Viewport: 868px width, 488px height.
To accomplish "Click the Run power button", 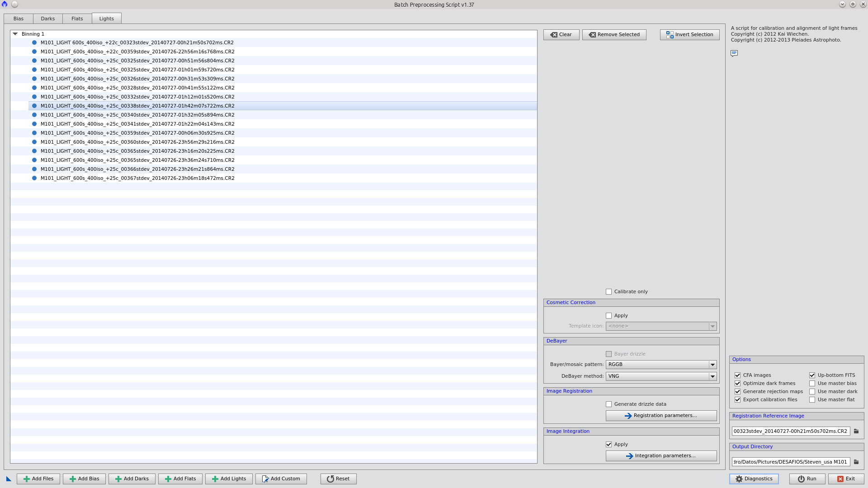I will pos(807,479).
